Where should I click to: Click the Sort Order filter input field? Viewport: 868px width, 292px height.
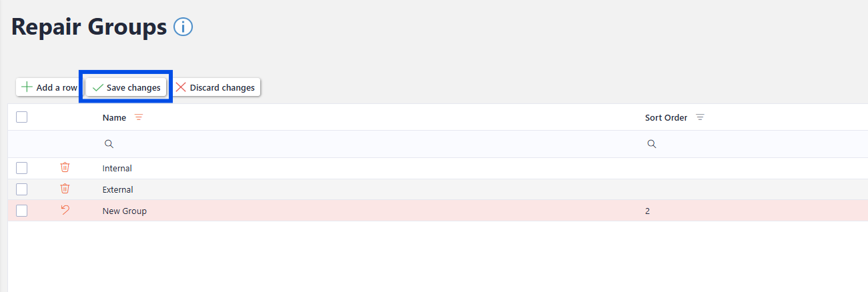coord(754,144)
